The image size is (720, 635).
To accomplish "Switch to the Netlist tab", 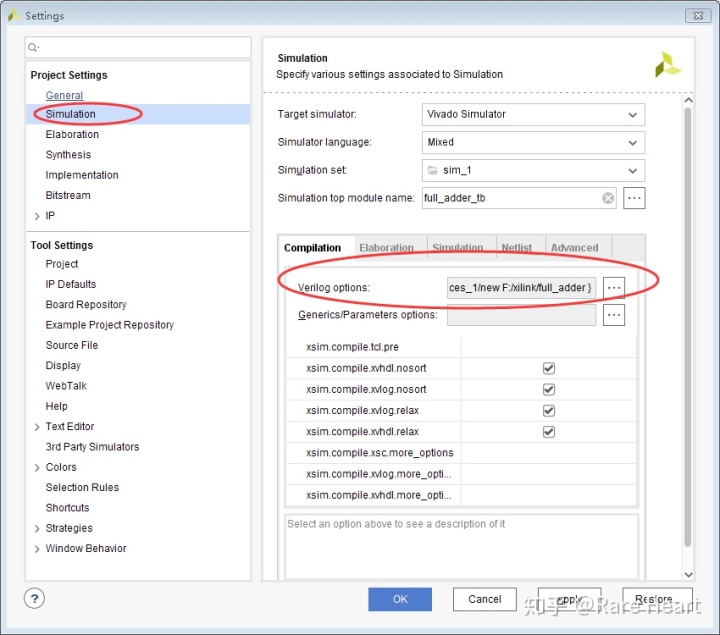I will (517, 248).
